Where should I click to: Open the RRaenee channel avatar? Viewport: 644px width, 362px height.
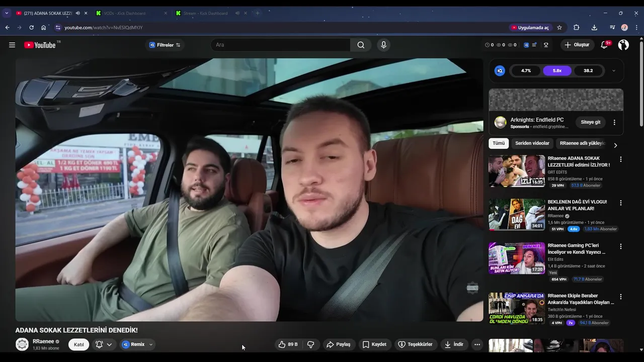click(x=22, y=344)
